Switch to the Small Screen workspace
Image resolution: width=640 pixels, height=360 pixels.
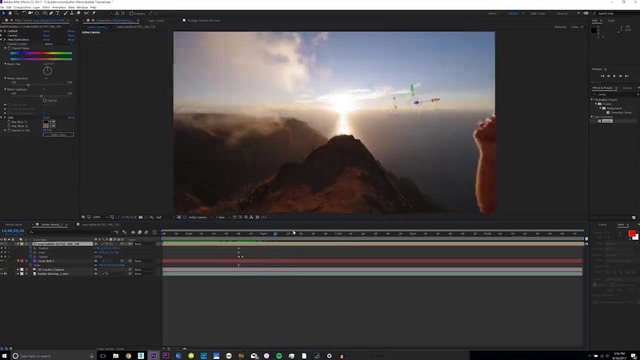[538, 13]
